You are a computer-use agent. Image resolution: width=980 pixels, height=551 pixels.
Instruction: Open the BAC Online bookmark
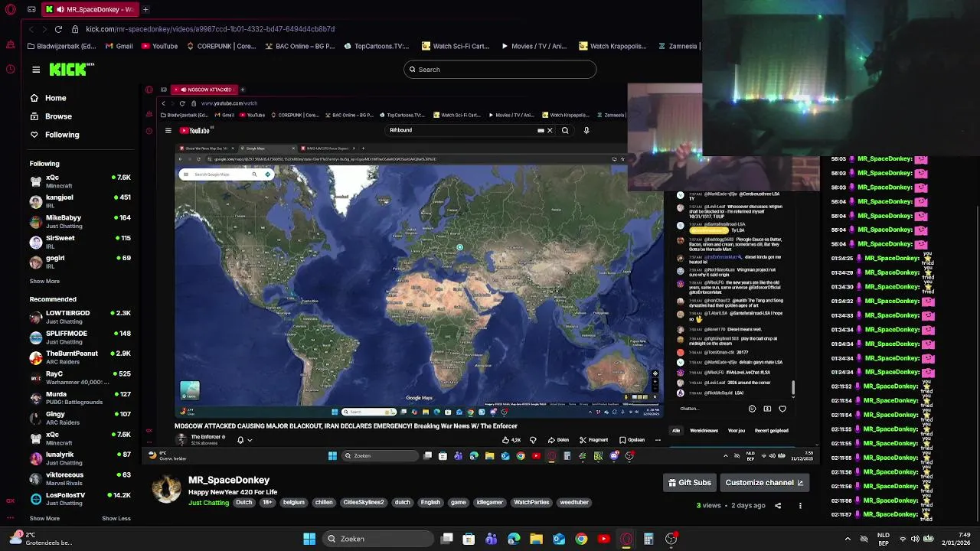coord(300,46)
